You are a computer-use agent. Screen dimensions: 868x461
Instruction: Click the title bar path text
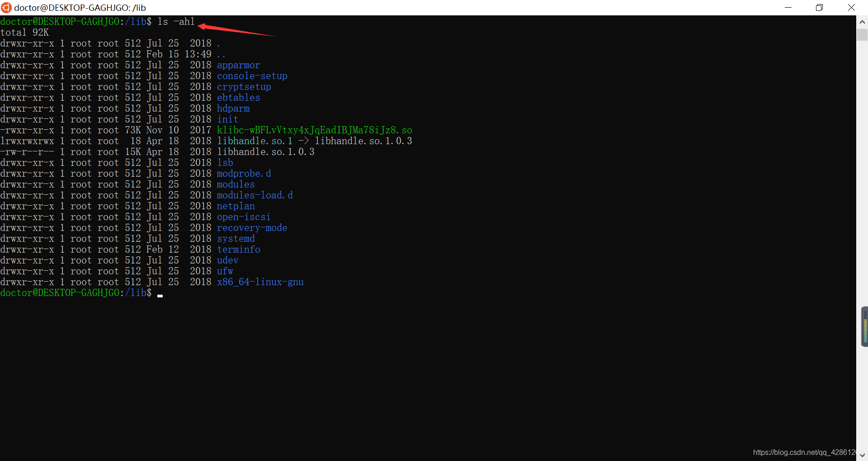pos(80,7)
